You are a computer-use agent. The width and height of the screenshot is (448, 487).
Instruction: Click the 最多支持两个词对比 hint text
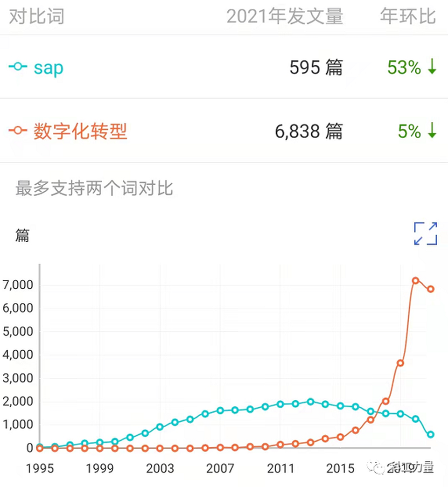tap(94, 188)
